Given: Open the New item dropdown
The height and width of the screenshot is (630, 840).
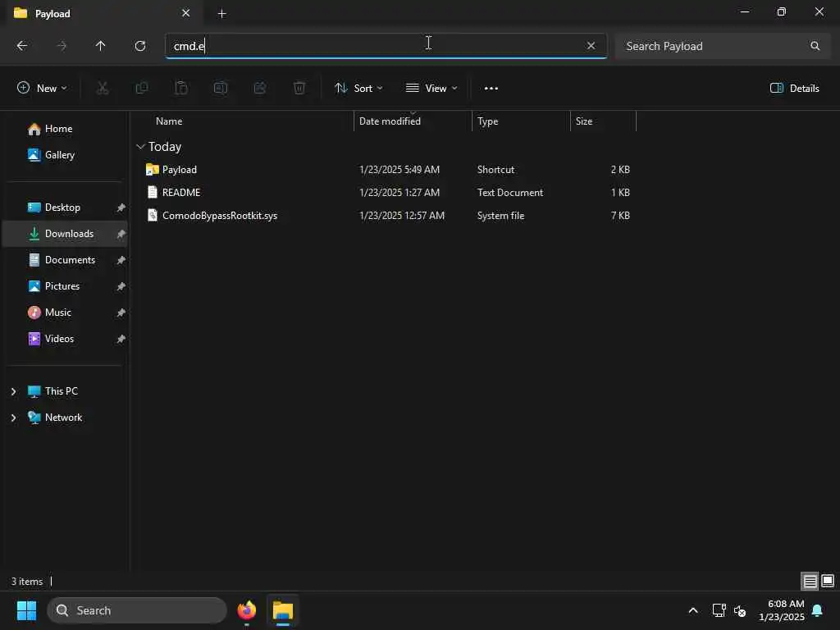Looking at the screenshot, I should coord(42,88).
